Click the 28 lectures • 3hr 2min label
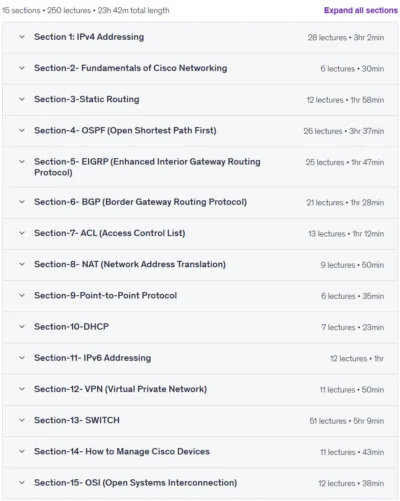Image resolution: width=400 pixels, height=501 pixels. (x=346, y=38)
